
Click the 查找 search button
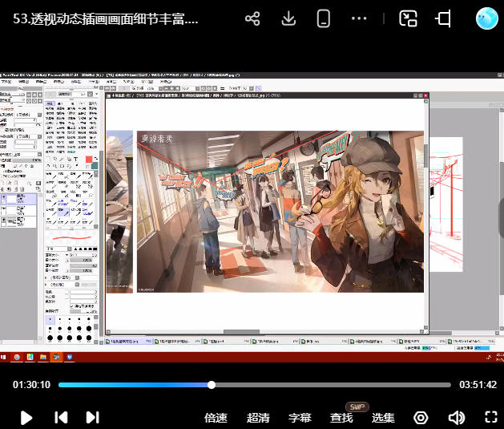tap(341, 418)
